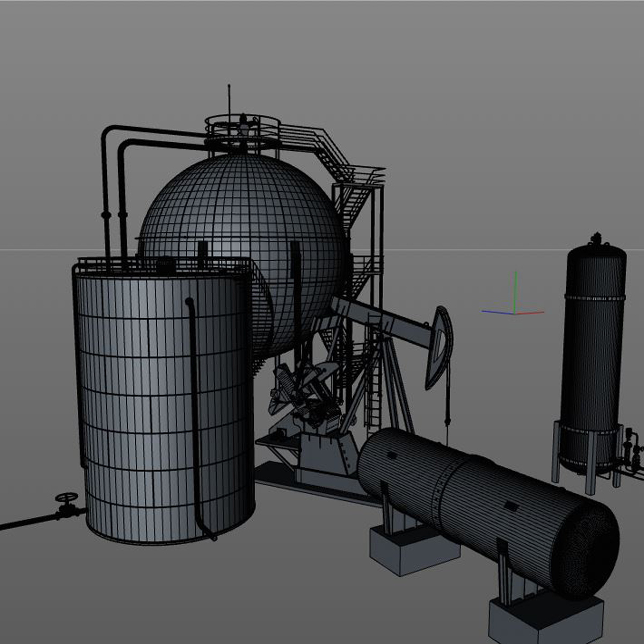Click the axis gizmo origin point
Screen dimensions: 644x644
tap(515, 314)
